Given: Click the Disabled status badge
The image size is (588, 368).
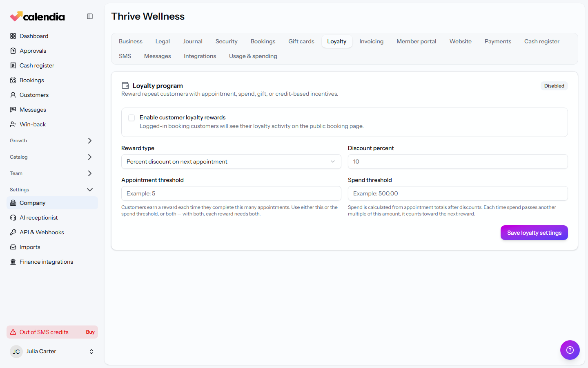Looking at the screenshot, I should pos(554,86).
